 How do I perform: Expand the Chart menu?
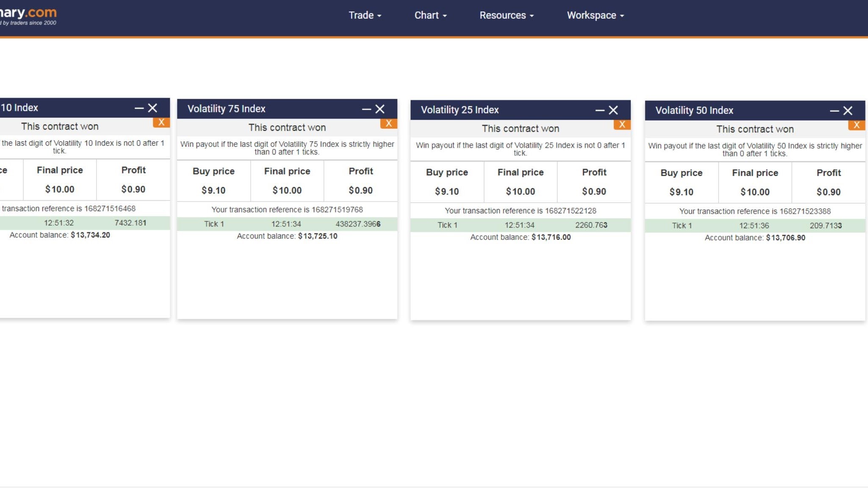coord(430,15)
